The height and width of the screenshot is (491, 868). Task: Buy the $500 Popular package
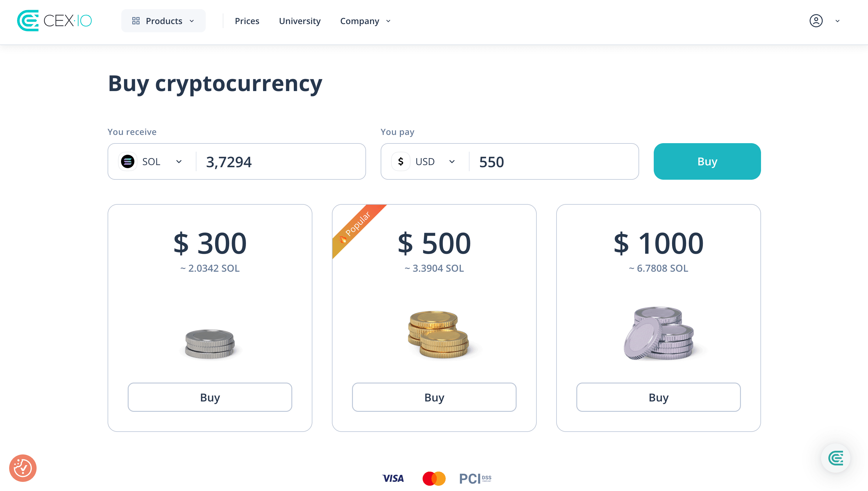point(434,397)
